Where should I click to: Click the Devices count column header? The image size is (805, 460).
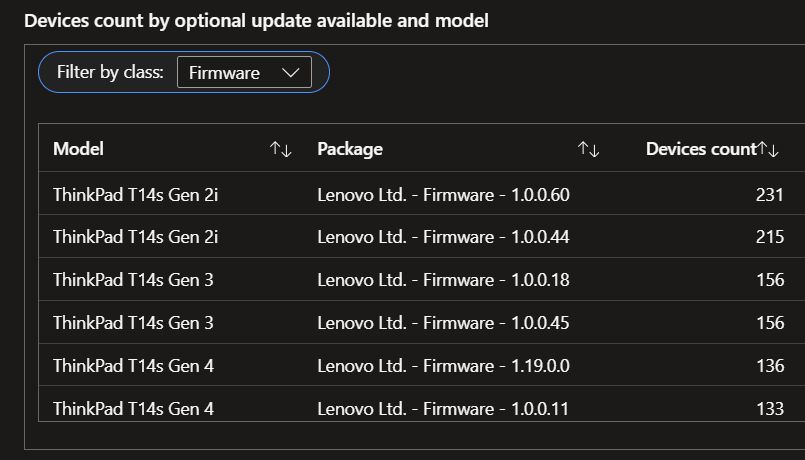[x=701, y=149]
